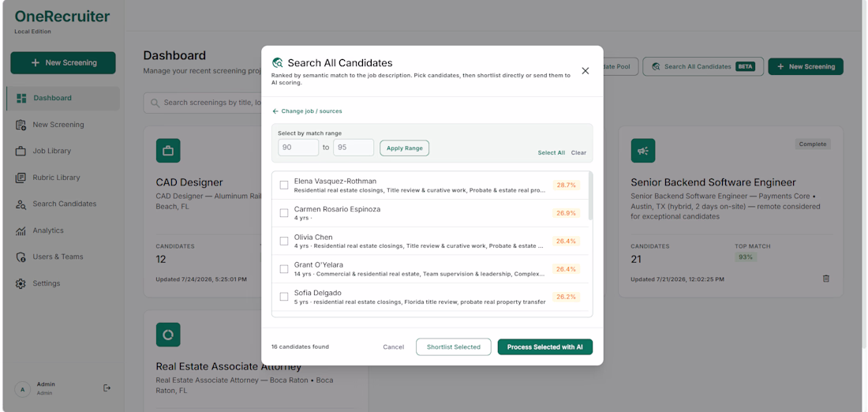Click the CAD Designer briefcase card icon
The width and height of the screenshot is (868, 412).
tap(168, 151)
